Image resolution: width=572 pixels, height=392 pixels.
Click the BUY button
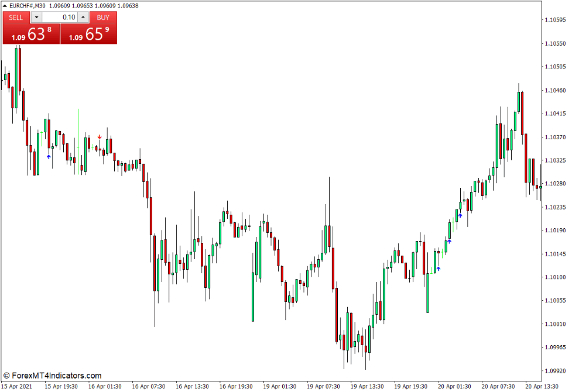click(103, 18)
